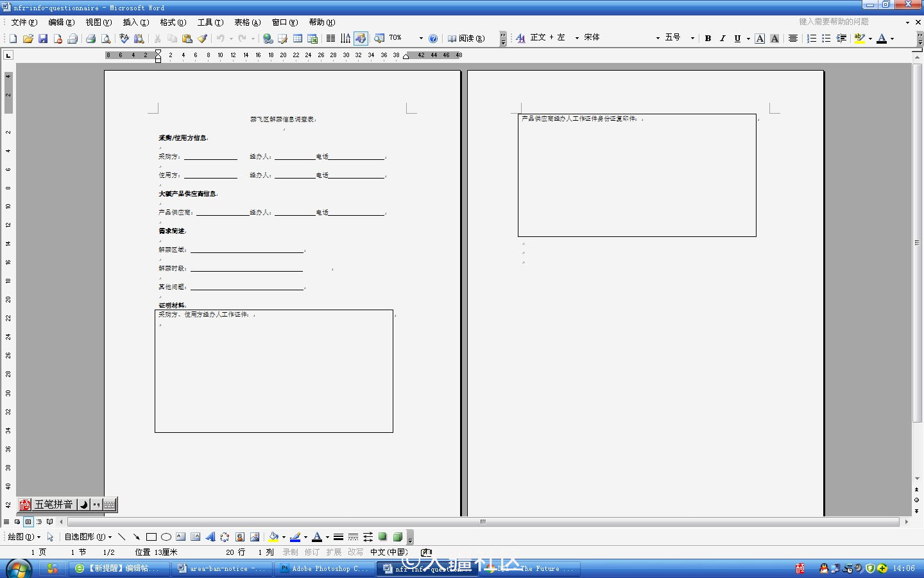Click the 阅读 reading layout button
The height and width of the screenshot is (578, 924).
[466, 39]
